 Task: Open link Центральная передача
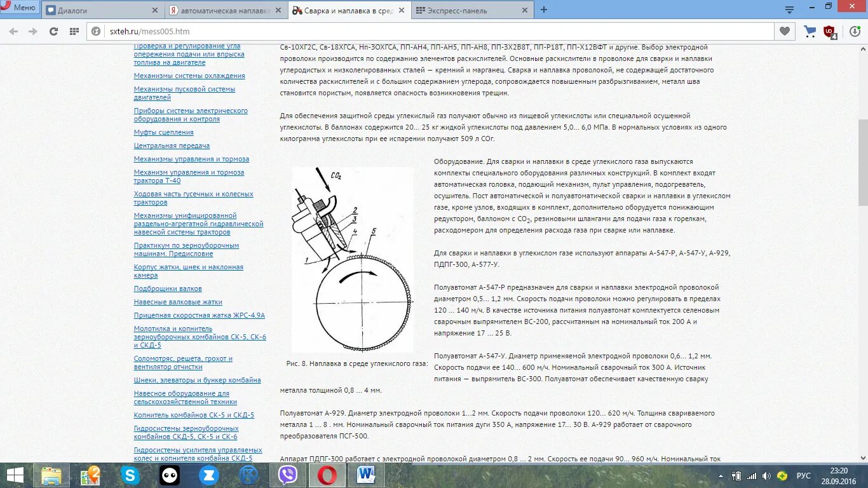[172, 146]
